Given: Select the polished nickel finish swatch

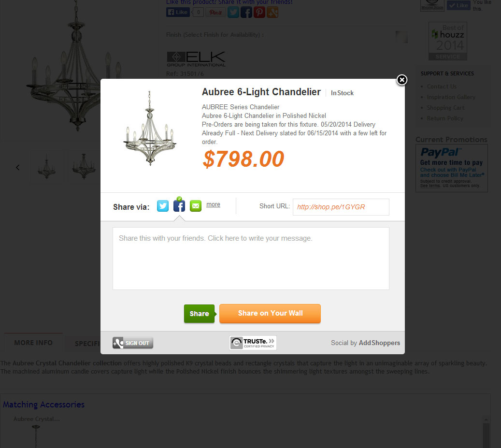Looking at the screenshot, I should coord(401,37).
